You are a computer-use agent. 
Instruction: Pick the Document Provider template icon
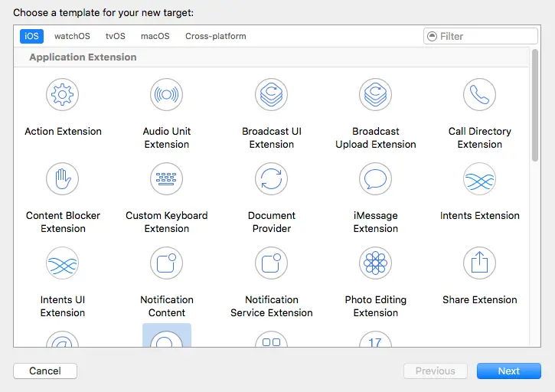coord(271,179)
